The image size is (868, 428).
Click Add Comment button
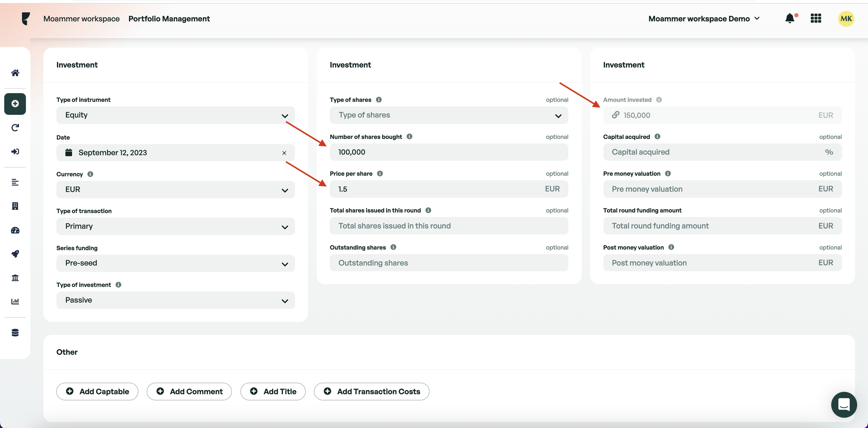pyautogui.click(x=189, y=392)
